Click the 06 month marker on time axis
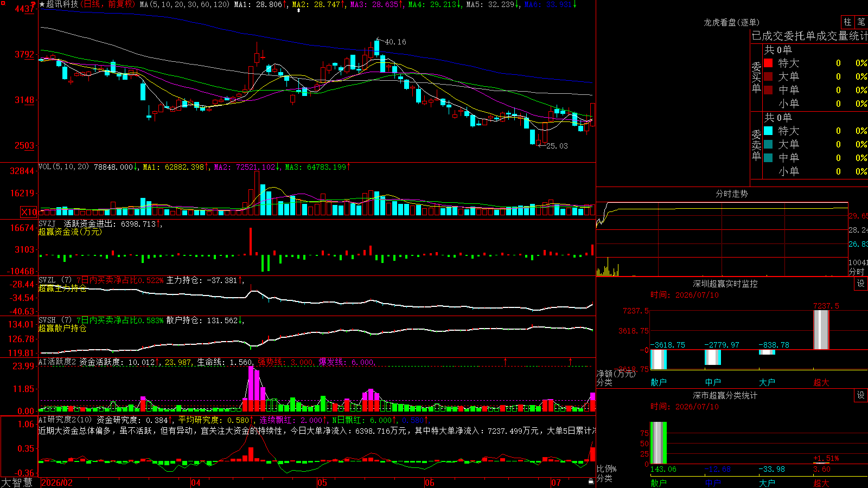868x488 pixels. (430, 483)
